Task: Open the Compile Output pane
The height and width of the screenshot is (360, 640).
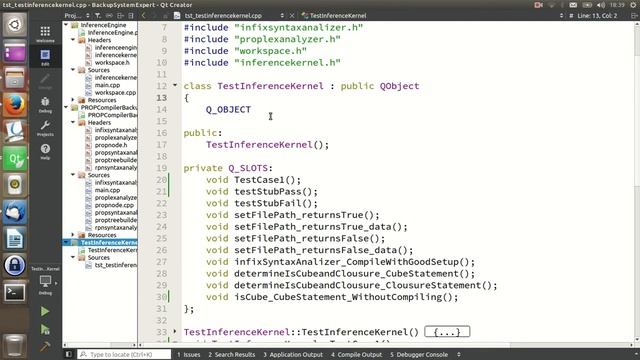Action: [x=356, y=355]
